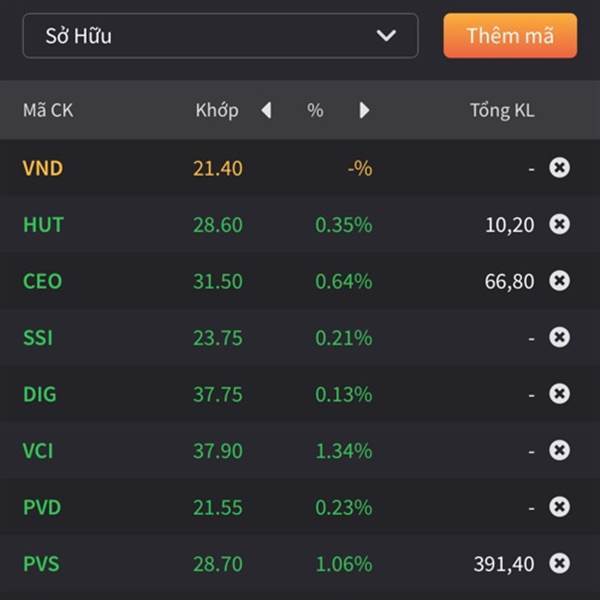This screenshot has width=600, height=600.
Task: Remove the VCI ticker row
Action: click(559, 450)
